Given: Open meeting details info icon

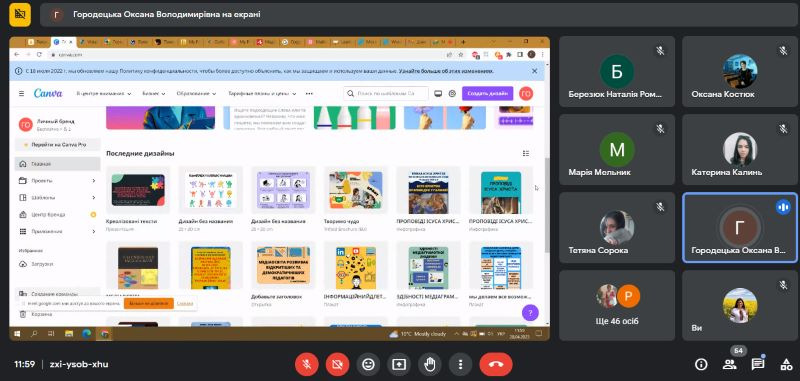Looking at the screenshot, I should click(x=701, y=364).
